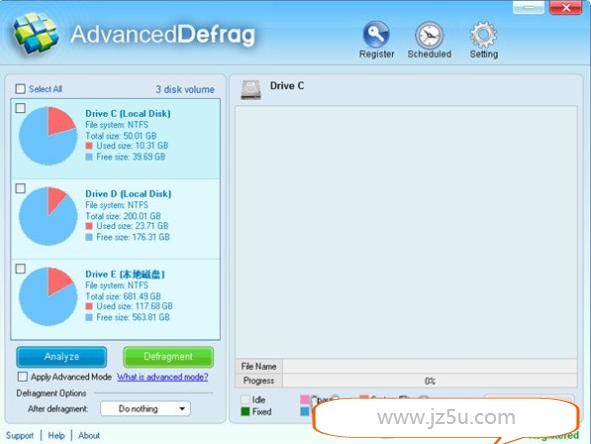Open the Register key icon

coord(376,35)
